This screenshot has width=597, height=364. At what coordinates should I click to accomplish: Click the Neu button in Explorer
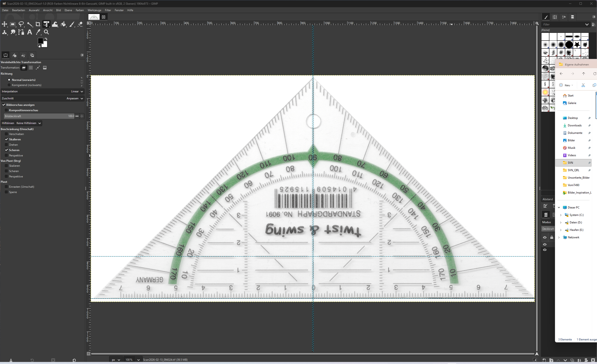click(566, 85)
